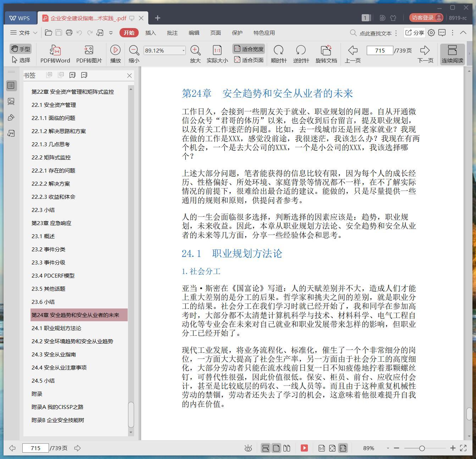Open bookmark 第23章 应急响应

coord(51,223)
